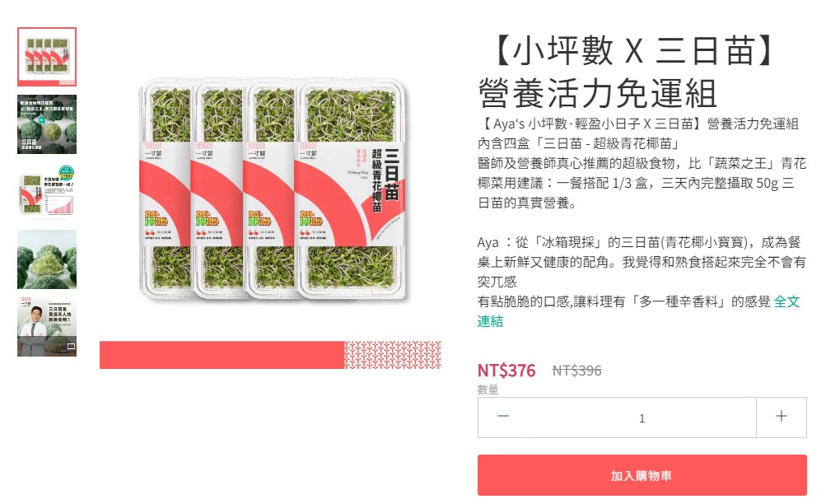Click the video icon on the doctor thumbnail
Screen dimensions: 840x504
[71, 347]
